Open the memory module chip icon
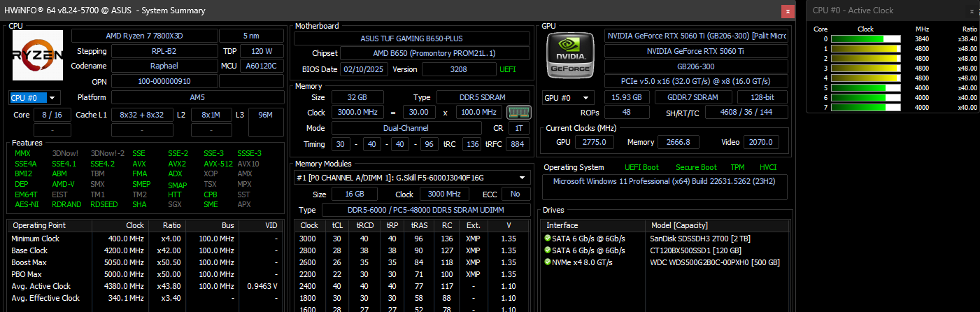Screen dimensions: 980x312 coord(518,112)
